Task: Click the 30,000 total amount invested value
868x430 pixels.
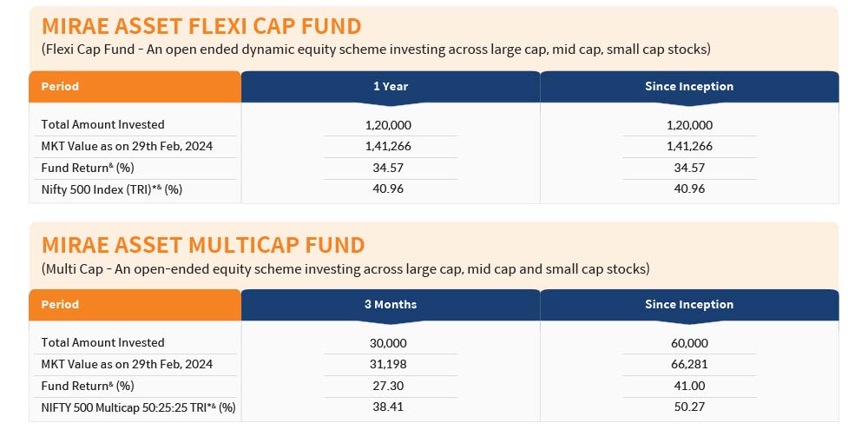Action: (x=388, y=343)
